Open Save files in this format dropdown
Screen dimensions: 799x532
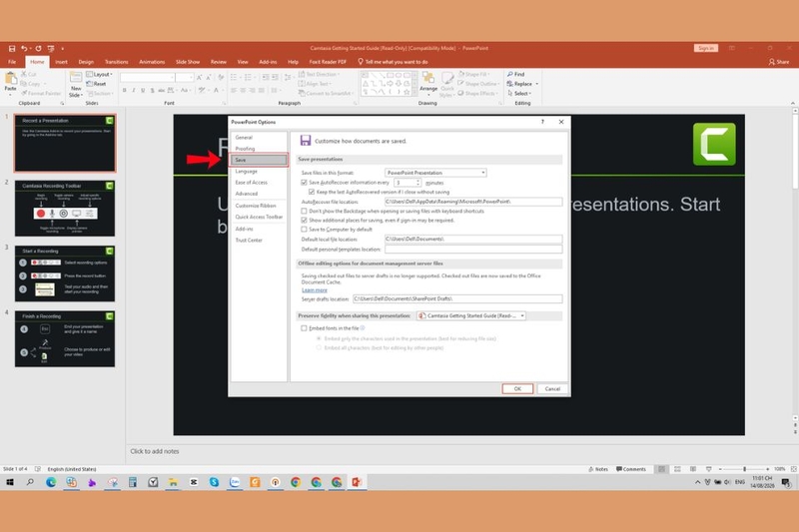tap(435, 173)
